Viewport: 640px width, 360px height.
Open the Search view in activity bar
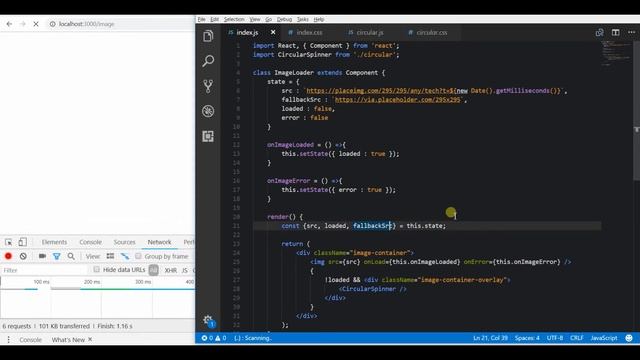[208, 61]
